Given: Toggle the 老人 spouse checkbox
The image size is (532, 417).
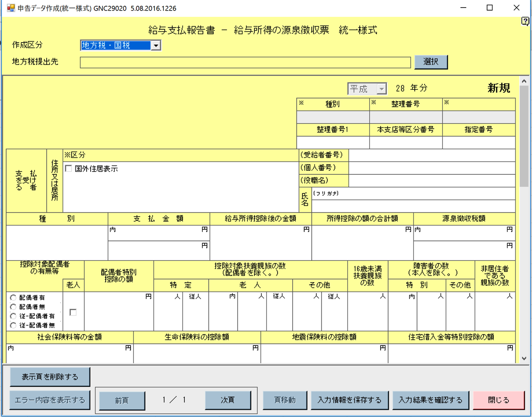Looking at the screenshot, I should click(73, 312).
